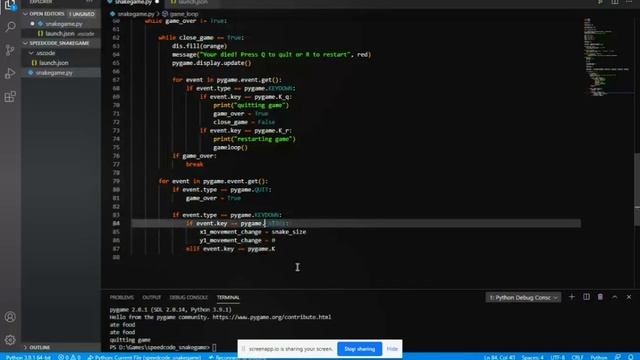Viewport: 640px width, 360px height.
Task: Click the Python interpreter version in status bar
Action: 28,357
